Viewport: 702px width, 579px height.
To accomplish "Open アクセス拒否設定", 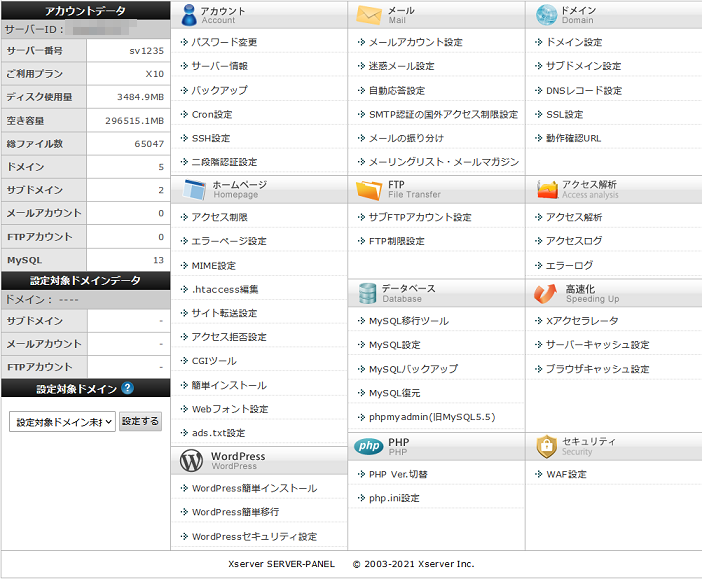I will 229,337.
